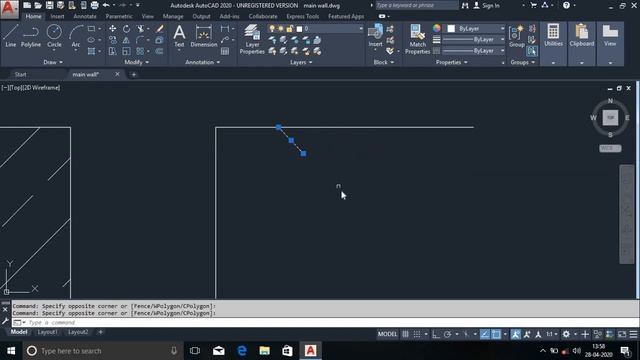640x360 pixels.
Task: Select the Array tool
Action: click(x=140, y=51)
